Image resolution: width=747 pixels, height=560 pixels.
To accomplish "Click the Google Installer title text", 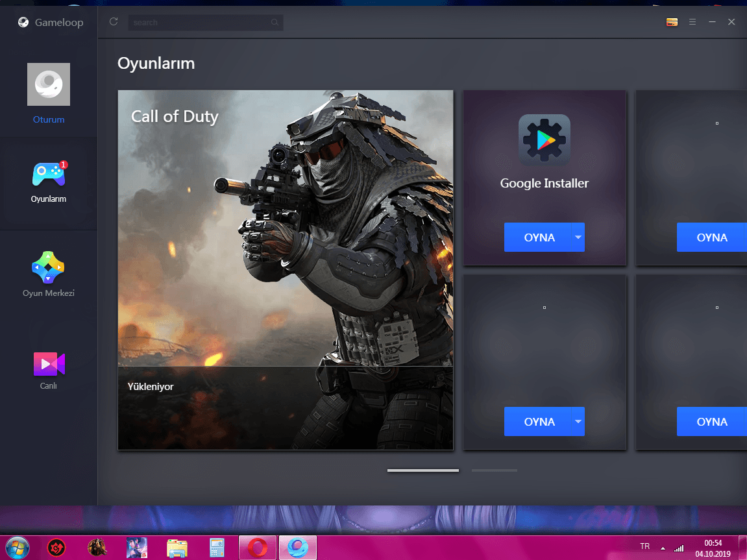I will pyautogui.click(x=544, y=184).
